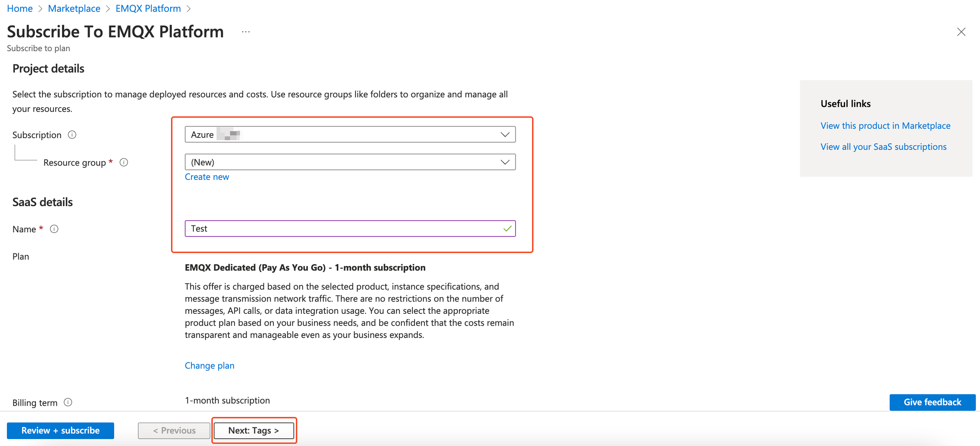Screen dimensions: 980x446
Task: Open the ellipsis menu beside page title
Action: click(x=246, y=32)
